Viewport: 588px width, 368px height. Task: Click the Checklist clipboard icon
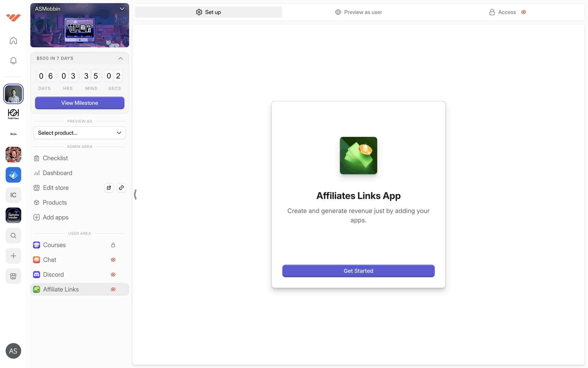point(36,158)
